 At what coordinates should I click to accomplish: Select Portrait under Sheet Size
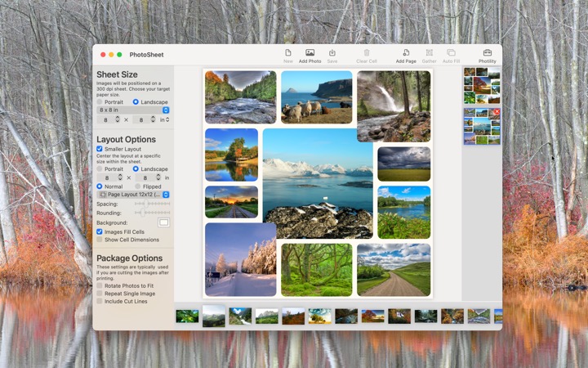coord(100,101)
